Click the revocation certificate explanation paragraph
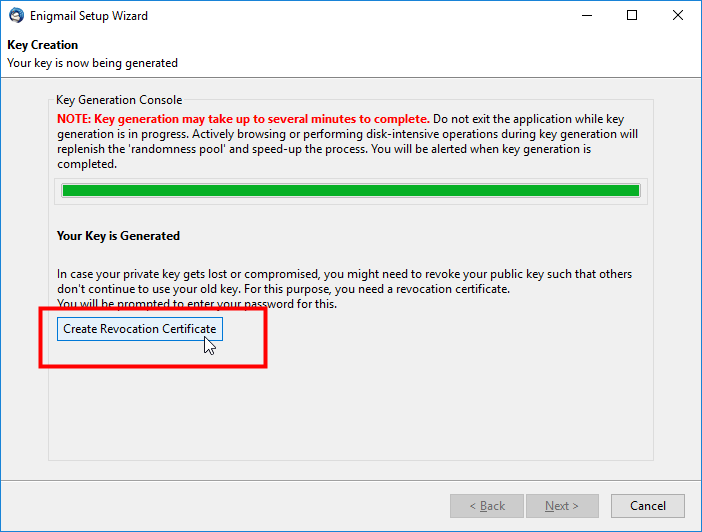Image resolution: width=702 pixels, height=532 pixels. [x=344, y=281]
